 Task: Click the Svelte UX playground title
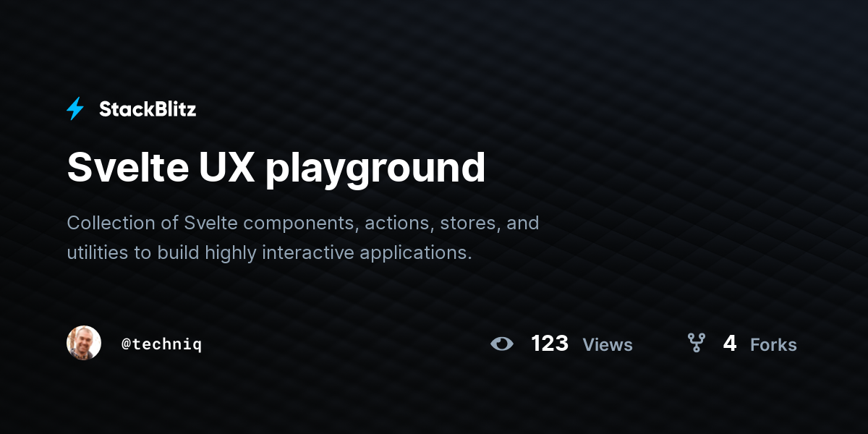click(x=276, y=168)
